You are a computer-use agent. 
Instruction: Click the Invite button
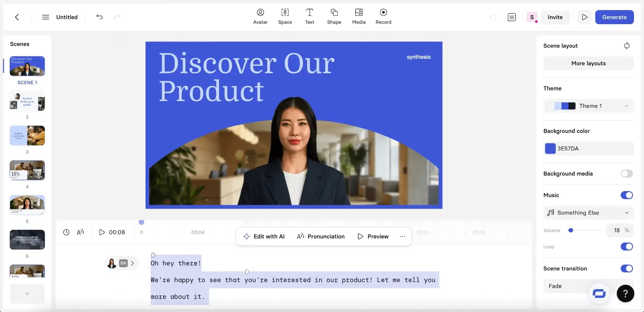pyautogui.click(x=555, y=17)
